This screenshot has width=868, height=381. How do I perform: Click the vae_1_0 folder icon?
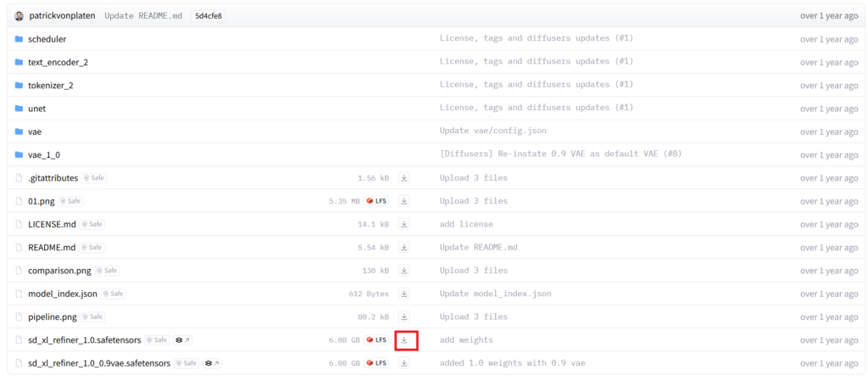tap(19, 154)
